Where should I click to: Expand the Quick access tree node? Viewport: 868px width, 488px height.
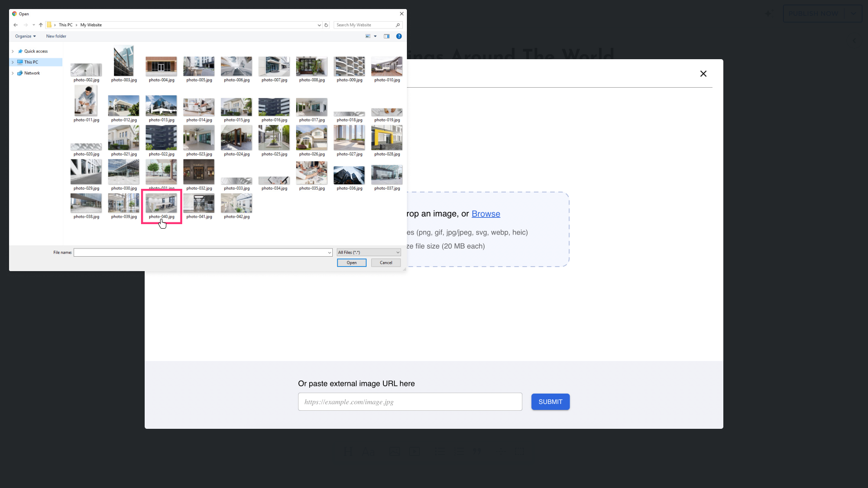coord(13,52)
